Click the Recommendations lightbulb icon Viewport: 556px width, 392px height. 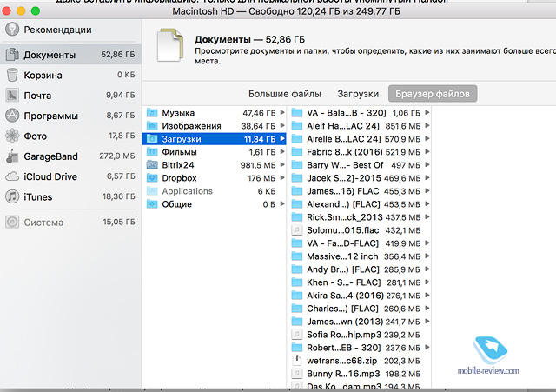12,29
